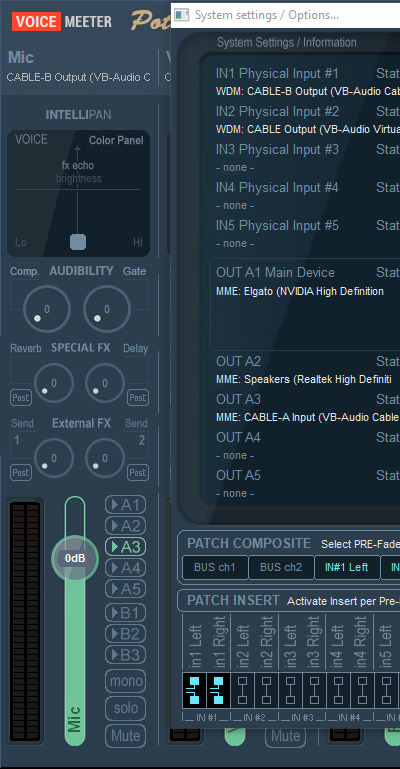Enable solo on the Mic strip
The width and height of the screenshot is (400, 769).
tap(125, 708)
